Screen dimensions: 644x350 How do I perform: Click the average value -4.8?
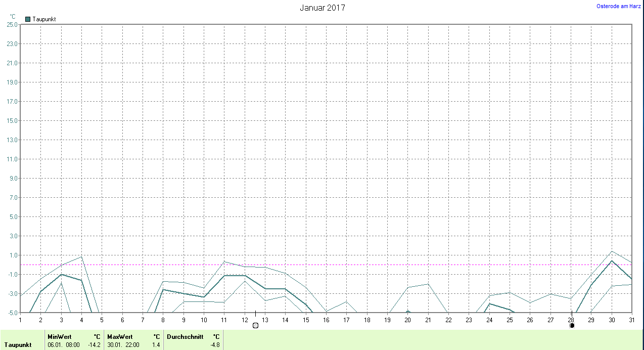point(215,345)
